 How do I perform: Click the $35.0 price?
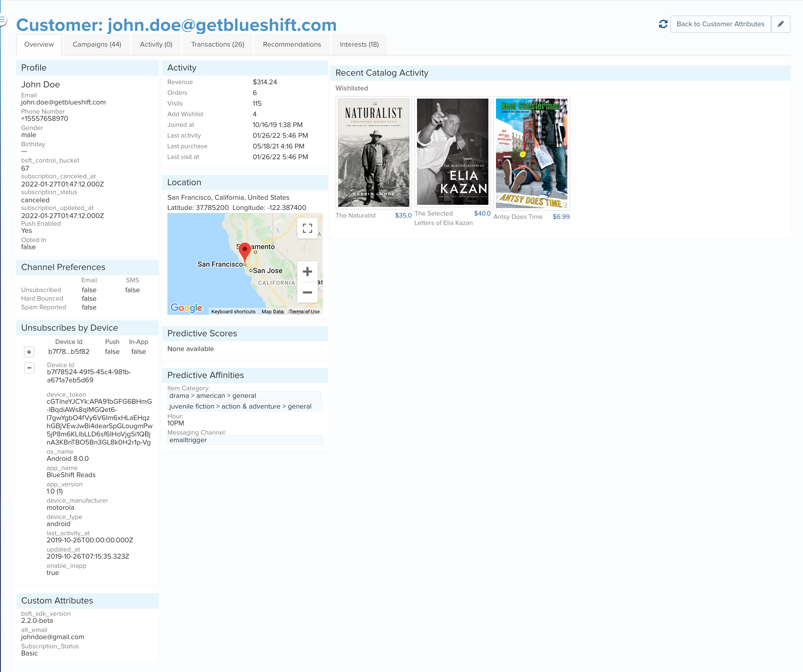click(x=403, y=216)
